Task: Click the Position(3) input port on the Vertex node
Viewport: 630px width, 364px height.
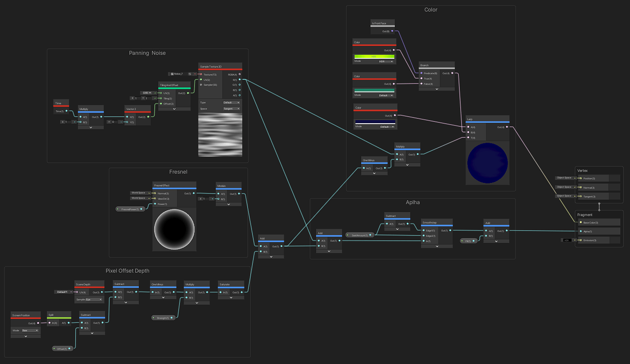Action: click(581, 178)
